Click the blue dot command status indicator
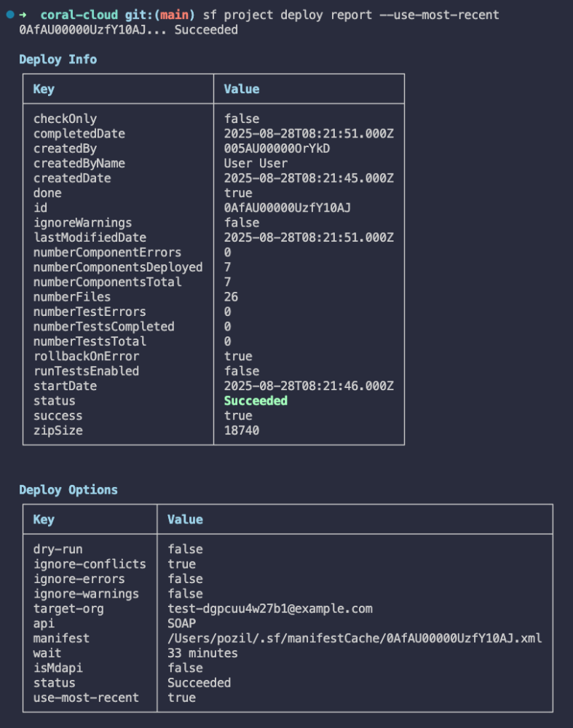The width and height of the screenshot is (573, 728). pos(9,15)
